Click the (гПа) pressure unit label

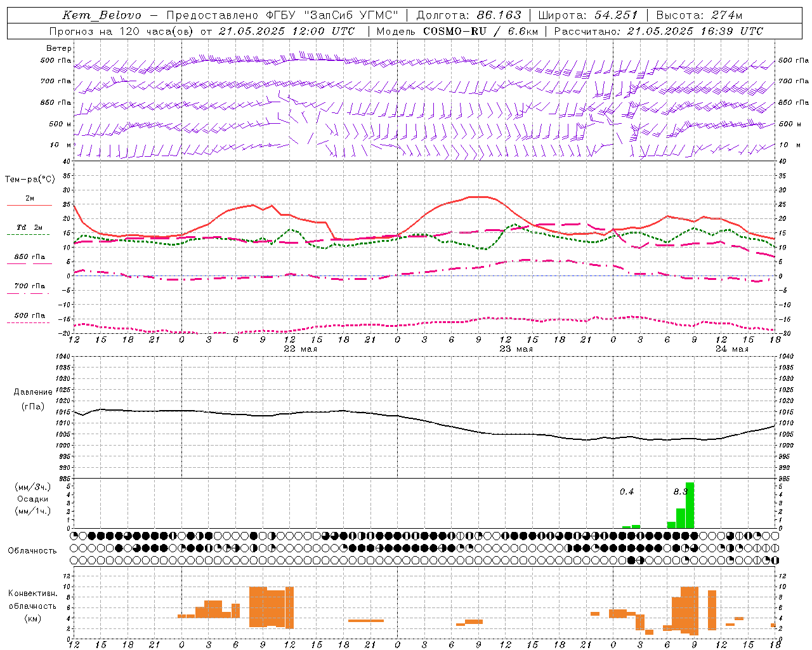point(33,407)
